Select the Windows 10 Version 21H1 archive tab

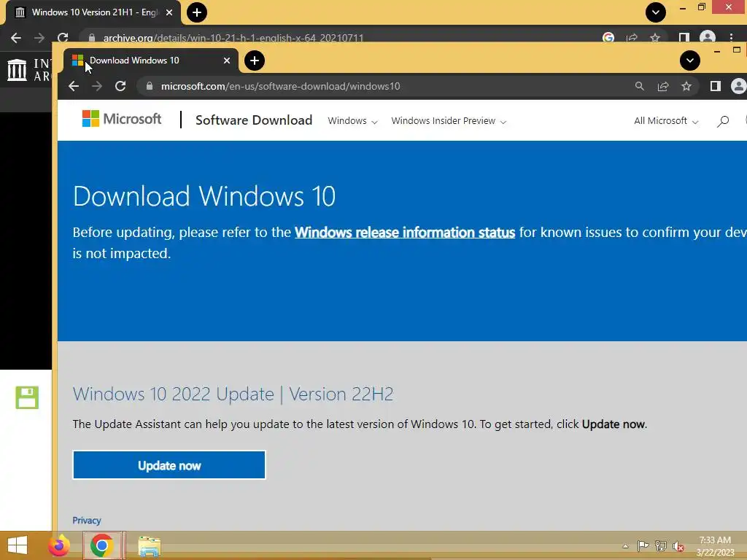[93, 12]
